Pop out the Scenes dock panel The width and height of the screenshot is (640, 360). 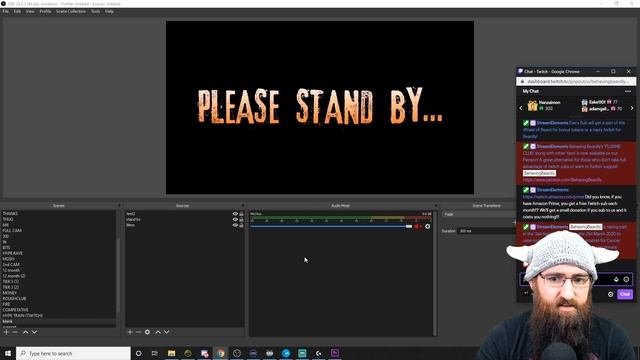(x=119, y=206)
